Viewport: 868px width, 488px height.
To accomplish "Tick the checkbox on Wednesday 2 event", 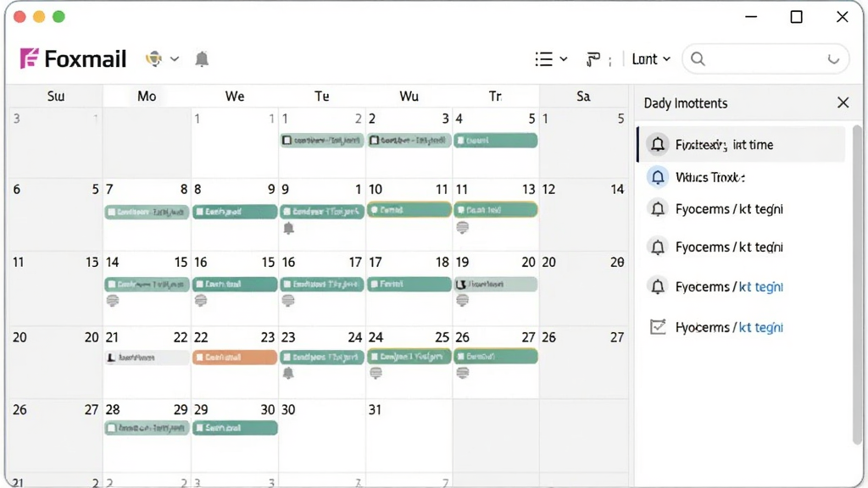I will point(374,141).
